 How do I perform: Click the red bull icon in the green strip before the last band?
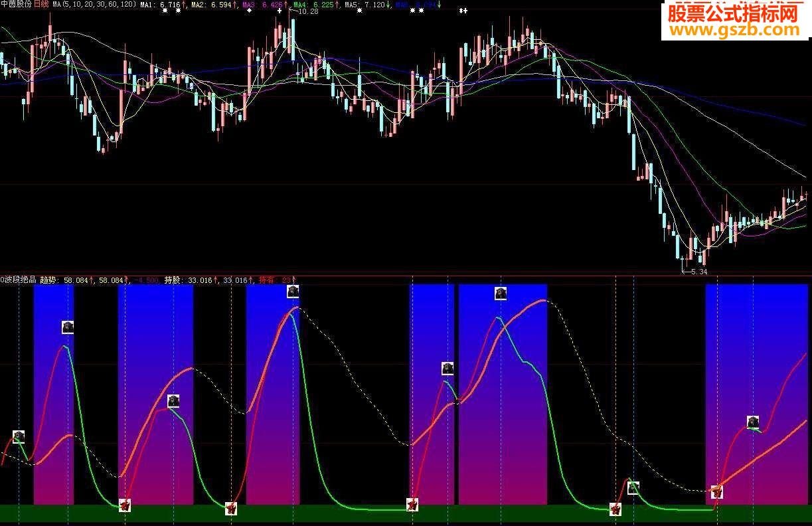[x=615, y=509]
